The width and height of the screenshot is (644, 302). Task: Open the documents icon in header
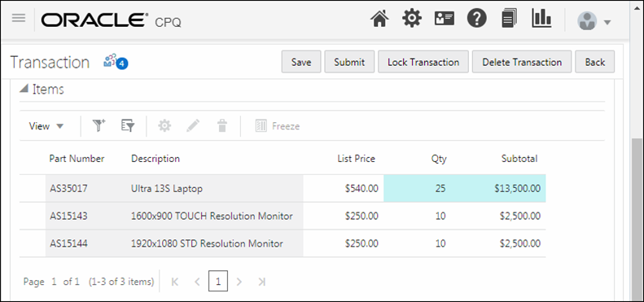(510, 19)
